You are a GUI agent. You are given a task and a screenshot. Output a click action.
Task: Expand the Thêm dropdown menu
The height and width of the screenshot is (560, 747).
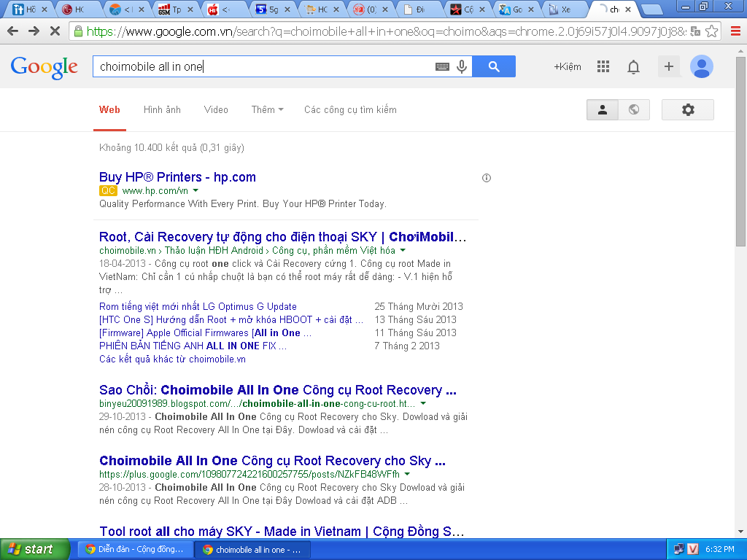point(268,109)
